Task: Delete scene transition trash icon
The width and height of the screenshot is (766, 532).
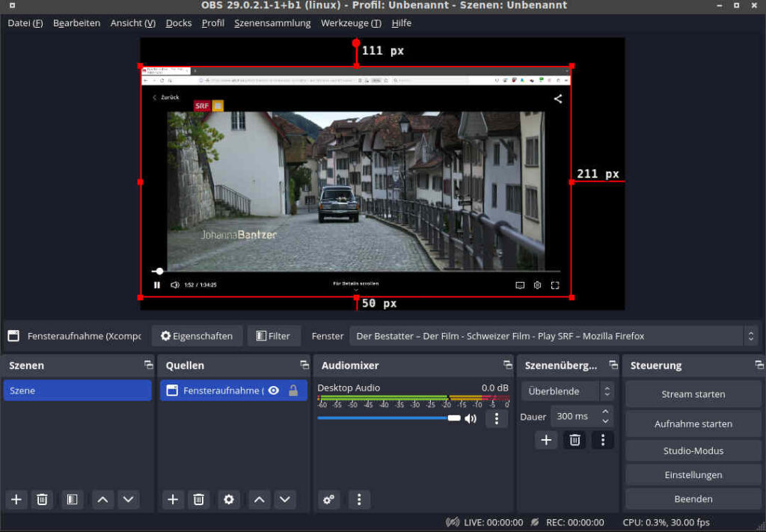Action: coord(574,440)
